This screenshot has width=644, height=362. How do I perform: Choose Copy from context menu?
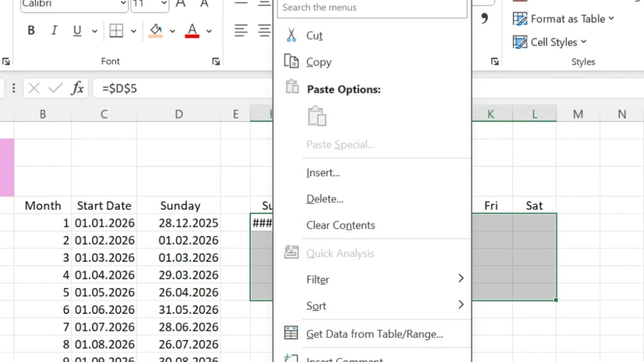click(x=372, y=62)
